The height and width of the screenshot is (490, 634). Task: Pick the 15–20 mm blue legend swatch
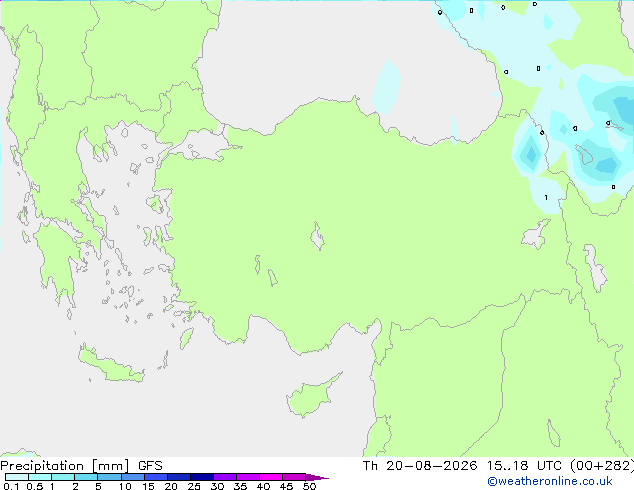pos(156,477)
